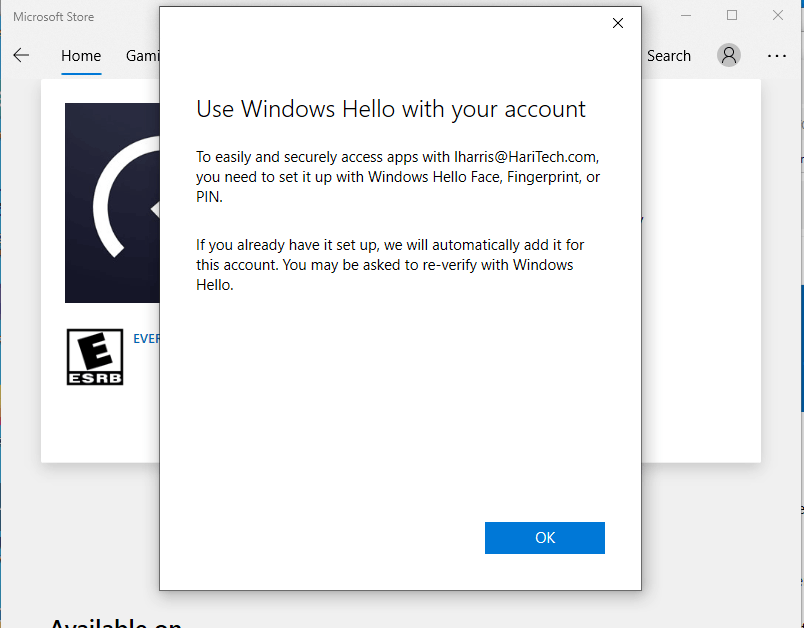Viewport: 804px width, 628px height.
Task: Click the 'Available on' section heading
Action: [x=116, y=622]
